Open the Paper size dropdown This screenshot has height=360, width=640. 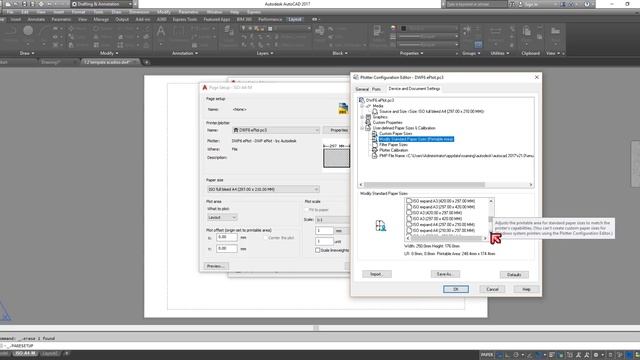point(263,189)
